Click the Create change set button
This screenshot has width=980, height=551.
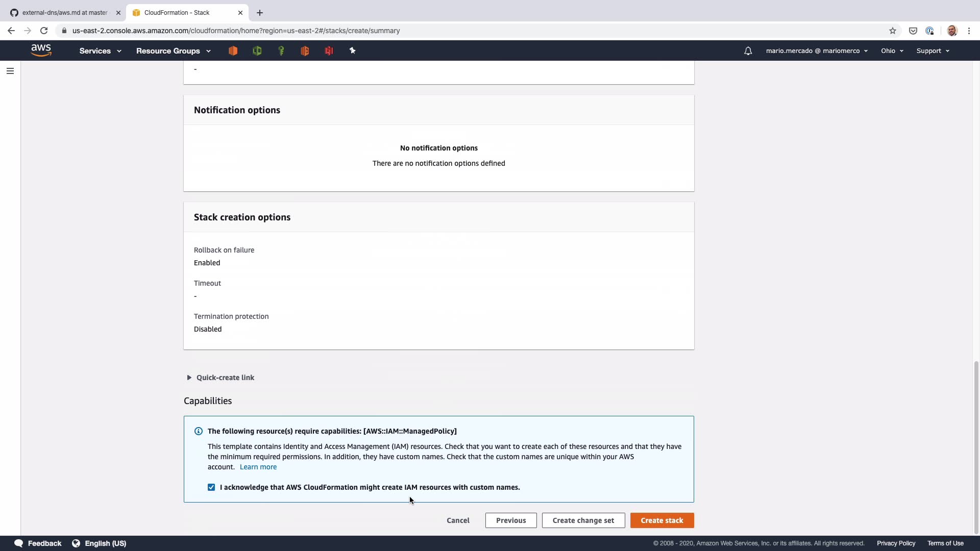pos(583,520)
